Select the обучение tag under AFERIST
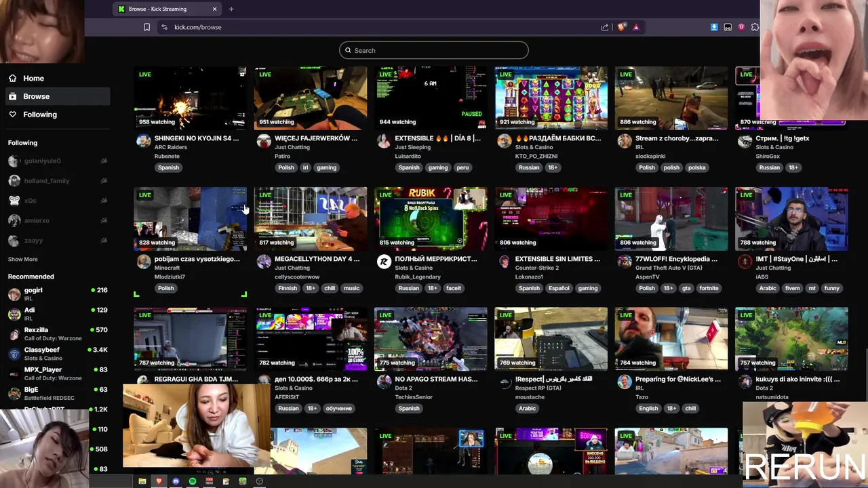Image resolution: width=868 pixels, height=488 pixels. pyautogui.click(x=338, y=409)
